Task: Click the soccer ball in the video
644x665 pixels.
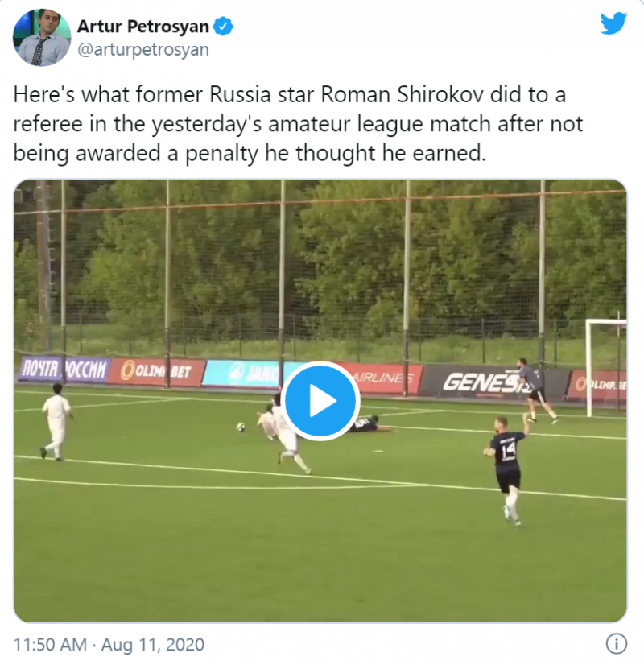Action: 241,427
